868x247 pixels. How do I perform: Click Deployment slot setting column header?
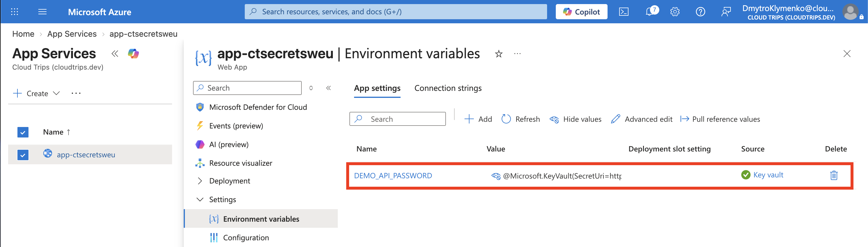pyautogui.click(x=669, y=149)
